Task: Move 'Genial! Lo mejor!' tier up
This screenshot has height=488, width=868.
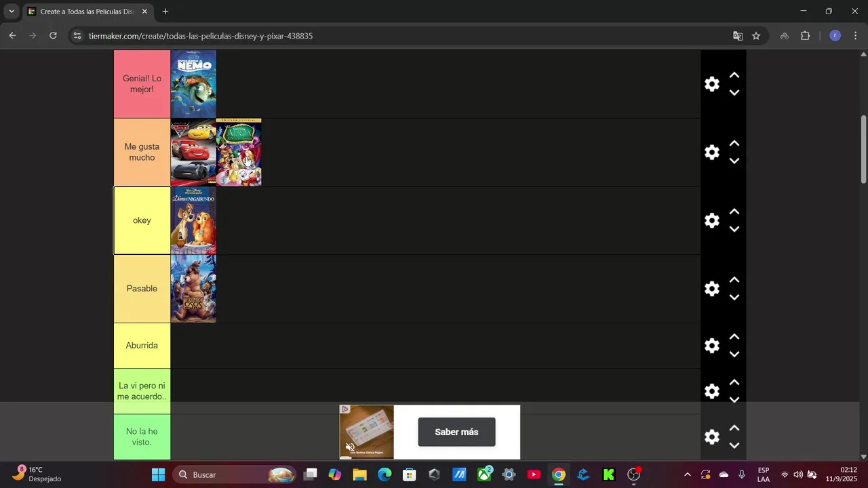Action: (x=734, y=75)
